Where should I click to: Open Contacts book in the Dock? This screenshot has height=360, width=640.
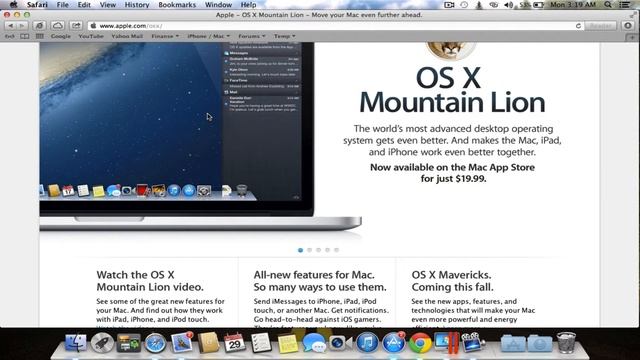pyautogui.click(x=209, y=343)
